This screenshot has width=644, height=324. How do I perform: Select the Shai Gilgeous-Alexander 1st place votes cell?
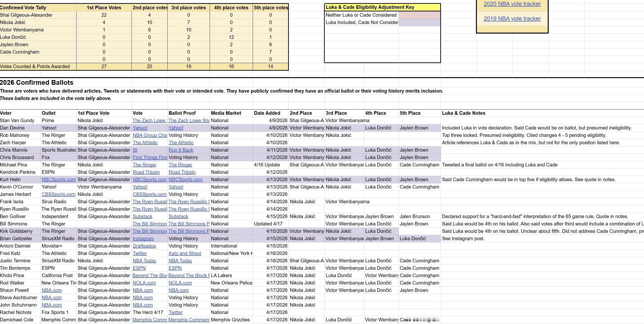coord(104,15)
